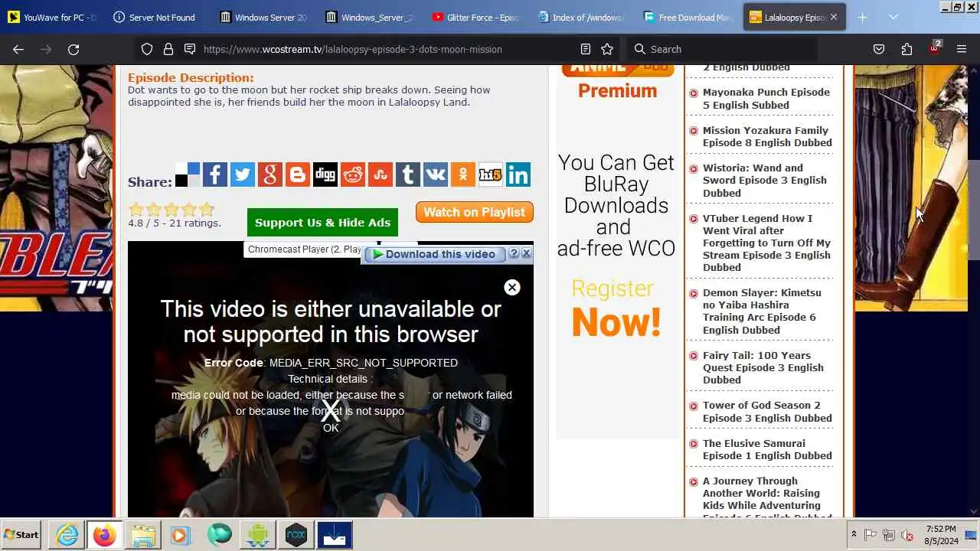Open help on Download this video bar
Viewport: 980px width, 551px height.
point(514,253)
